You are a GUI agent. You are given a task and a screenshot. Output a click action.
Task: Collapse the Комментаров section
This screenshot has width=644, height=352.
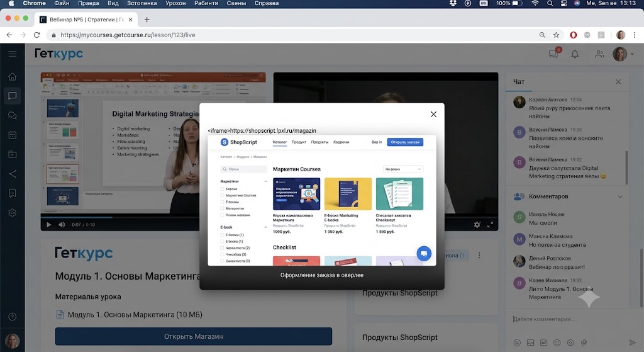click(620, 196)
